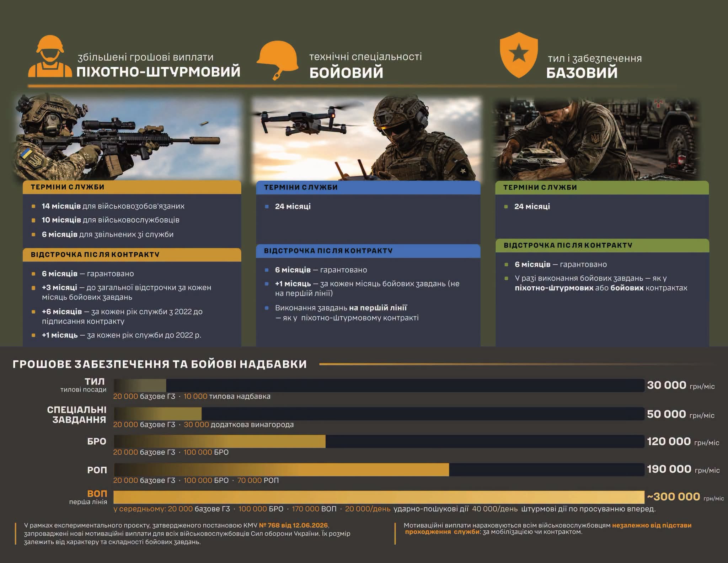Click the orange star shield icon beside БАЗОВИЙ

point(519,55)
